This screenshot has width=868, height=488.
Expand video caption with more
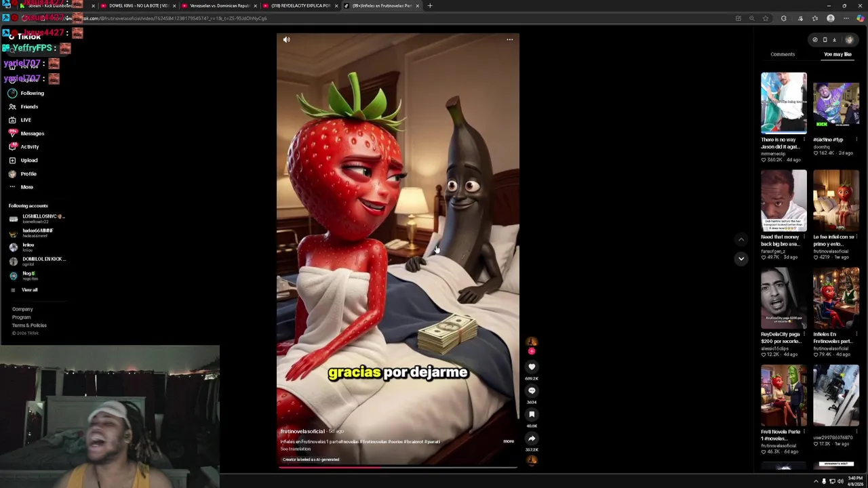point(509,441)
